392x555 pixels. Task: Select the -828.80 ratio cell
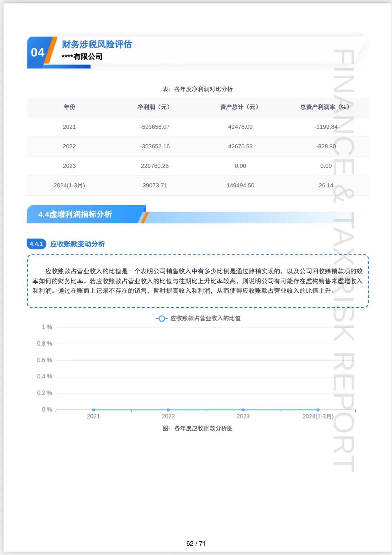(326, 146)
